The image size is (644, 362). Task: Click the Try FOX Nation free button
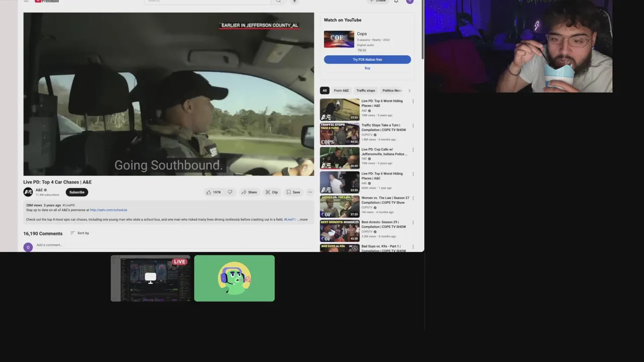click(367, 59)
